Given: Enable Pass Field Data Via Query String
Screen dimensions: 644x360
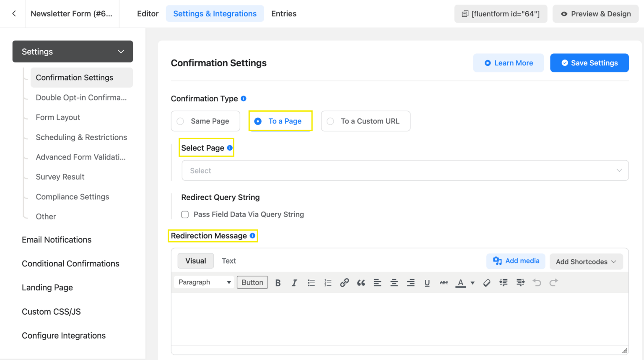Looking at the screenshot, I should pos(185,214).
